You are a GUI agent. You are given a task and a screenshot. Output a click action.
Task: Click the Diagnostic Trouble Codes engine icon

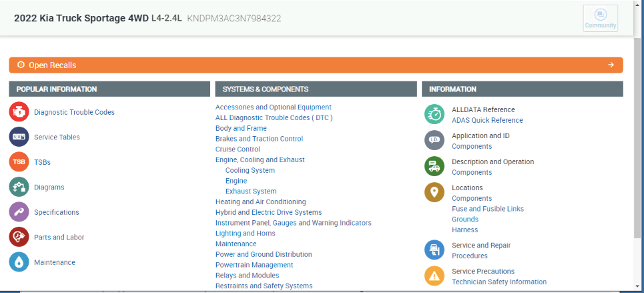pyautogui.click(x=19, y=112)
